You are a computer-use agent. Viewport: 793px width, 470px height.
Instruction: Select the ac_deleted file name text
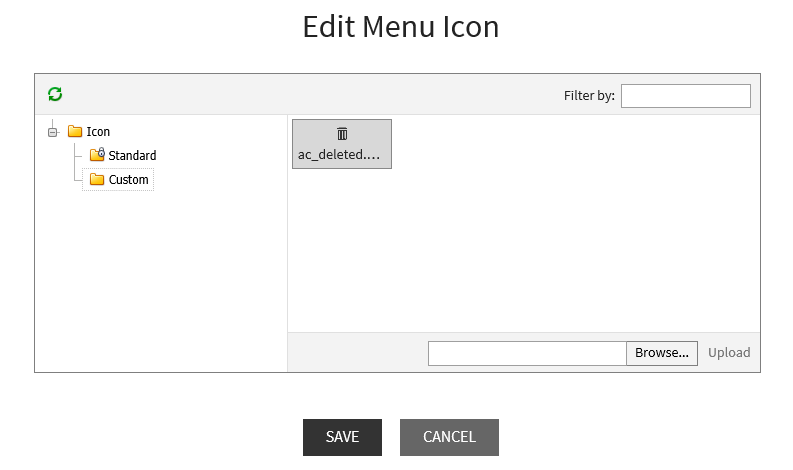(339, 155)
